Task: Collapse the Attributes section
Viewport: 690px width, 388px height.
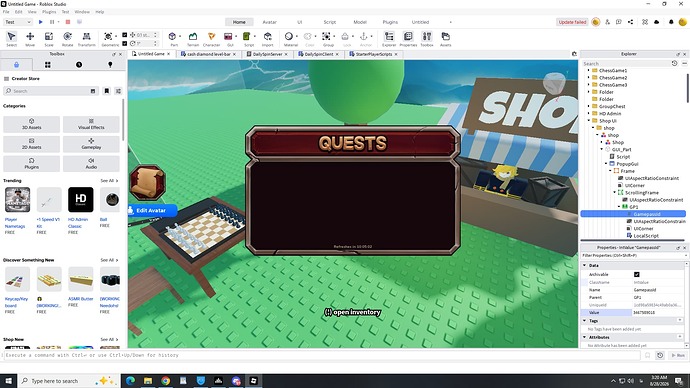Action: pos(585,337)
